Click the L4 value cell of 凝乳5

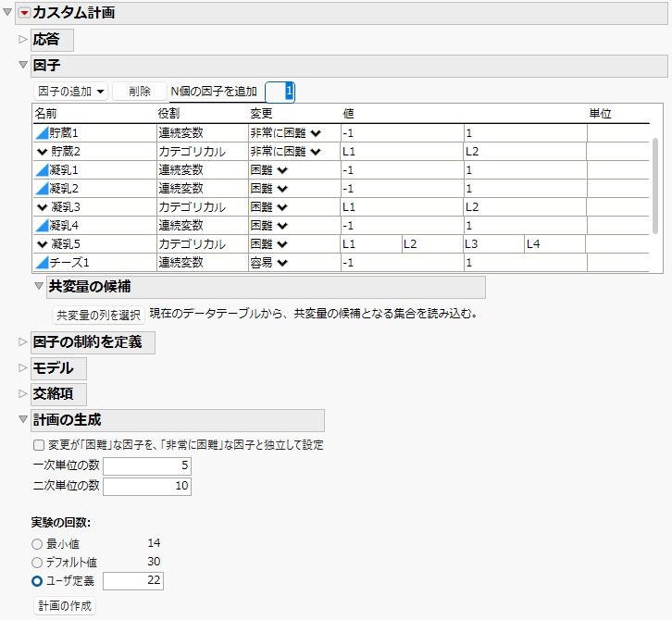tap(555, 244)
